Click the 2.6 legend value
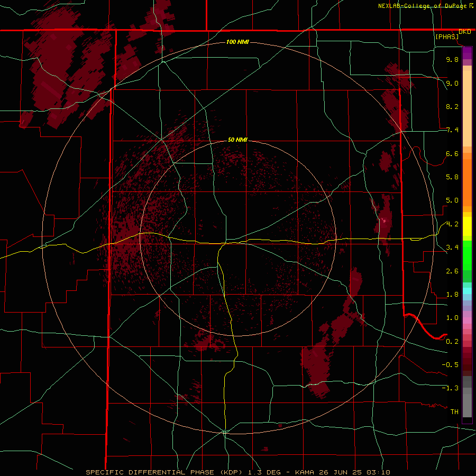Viewport: 476px width, 476px height. click(452, 271)
